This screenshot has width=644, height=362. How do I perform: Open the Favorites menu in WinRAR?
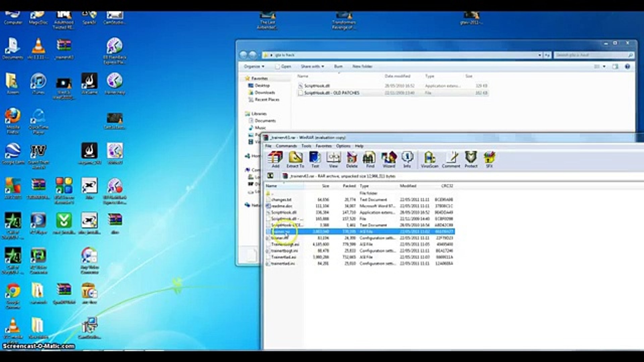[324, 146]
